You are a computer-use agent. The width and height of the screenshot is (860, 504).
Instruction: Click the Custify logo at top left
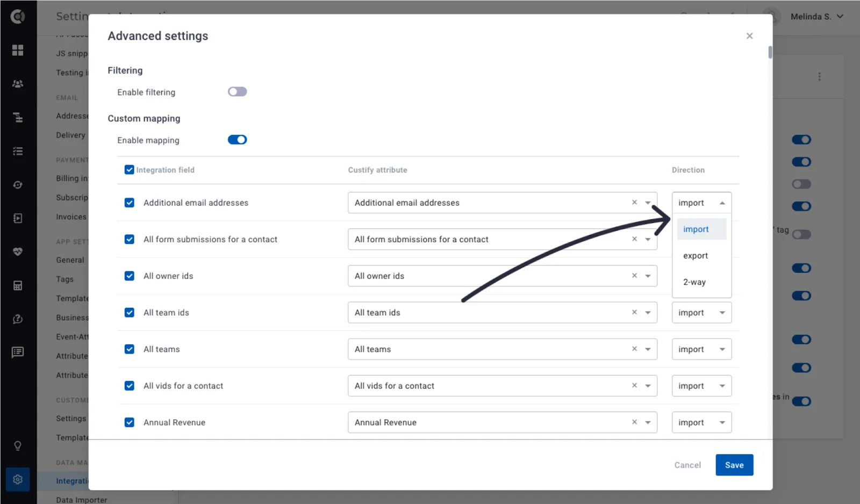(x=18, y=17)
